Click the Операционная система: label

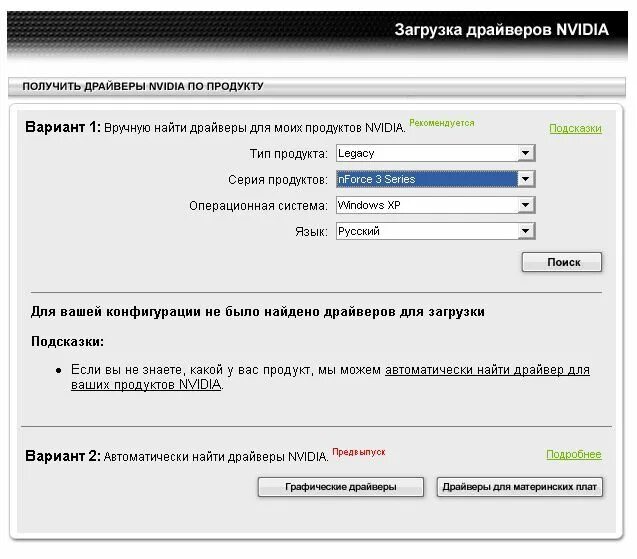(x=258, y=206)
